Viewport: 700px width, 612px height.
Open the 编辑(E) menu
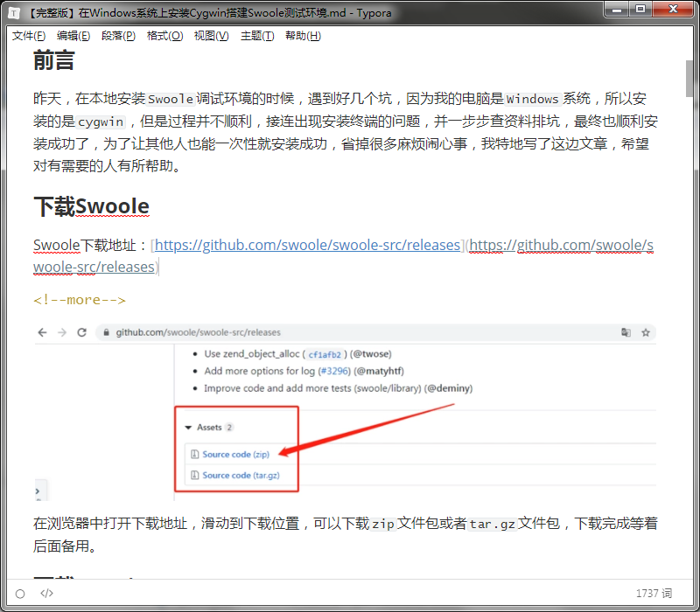[73, 36]
